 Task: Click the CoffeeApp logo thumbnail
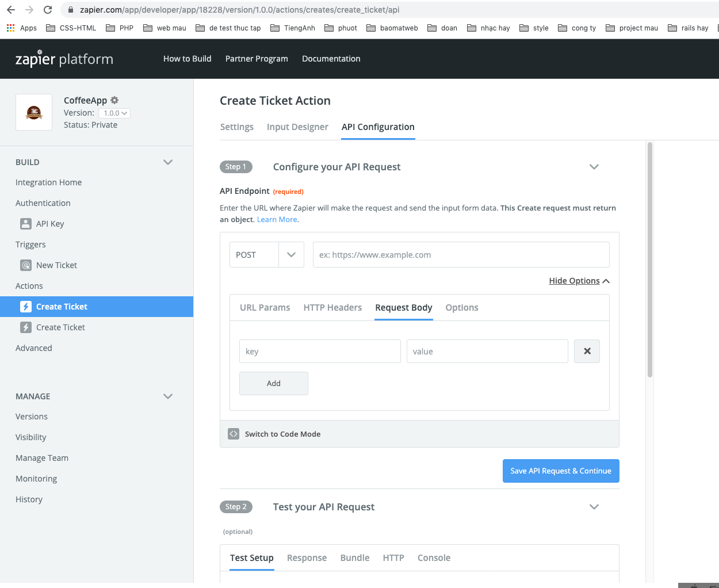coord(34,112)
